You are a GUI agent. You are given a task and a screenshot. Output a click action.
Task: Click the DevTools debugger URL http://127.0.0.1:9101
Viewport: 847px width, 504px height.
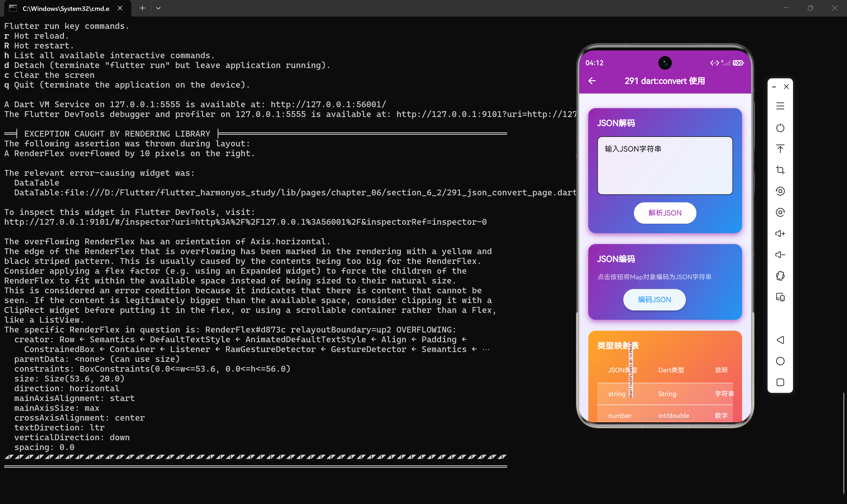[486, 114]
